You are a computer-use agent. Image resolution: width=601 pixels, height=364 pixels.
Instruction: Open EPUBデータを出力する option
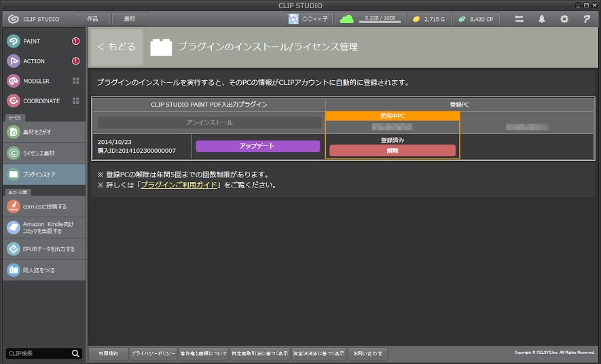[x=44, y=249]
